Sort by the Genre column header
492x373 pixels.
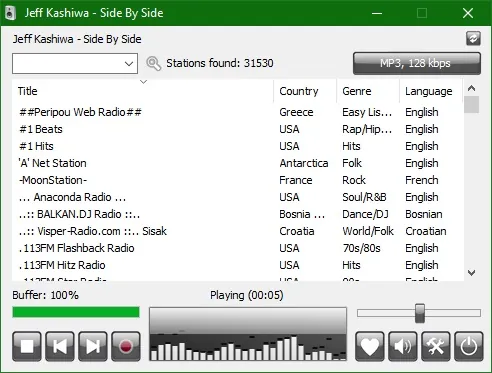click(x=368, y=91)
